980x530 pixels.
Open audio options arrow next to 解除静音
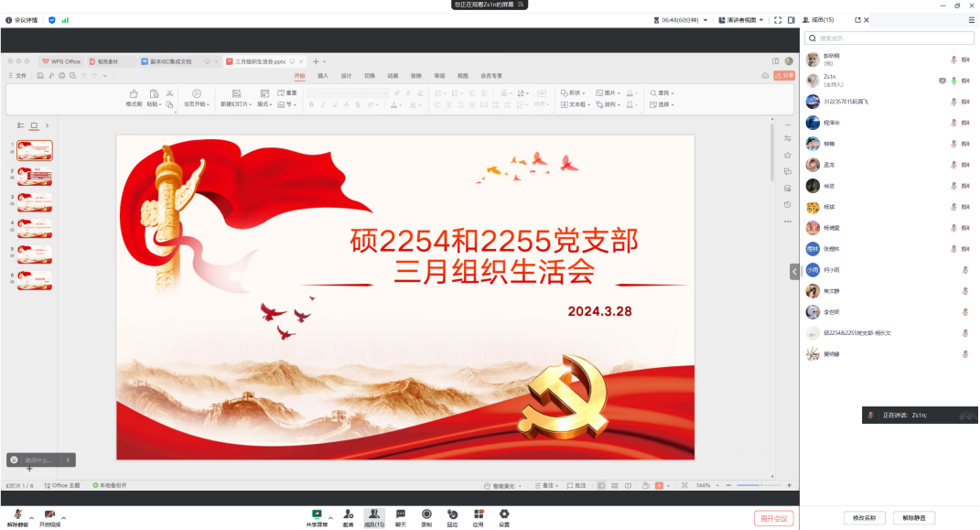[x=31, y=518]
